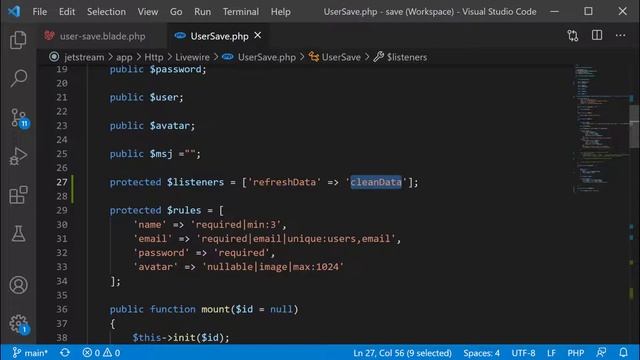The width and height of the screenshot is (640, 360).
Task: Click 'required|min:3' string
Action: (236, 224)
